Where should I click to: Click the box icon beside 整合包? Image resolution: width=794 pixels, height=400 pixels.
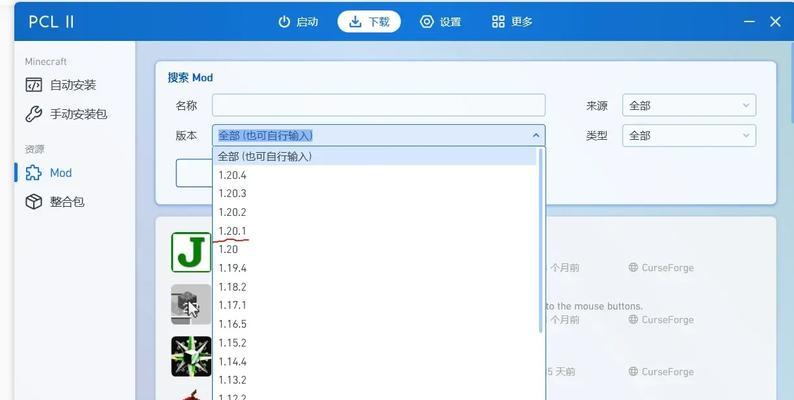(34, 202)
